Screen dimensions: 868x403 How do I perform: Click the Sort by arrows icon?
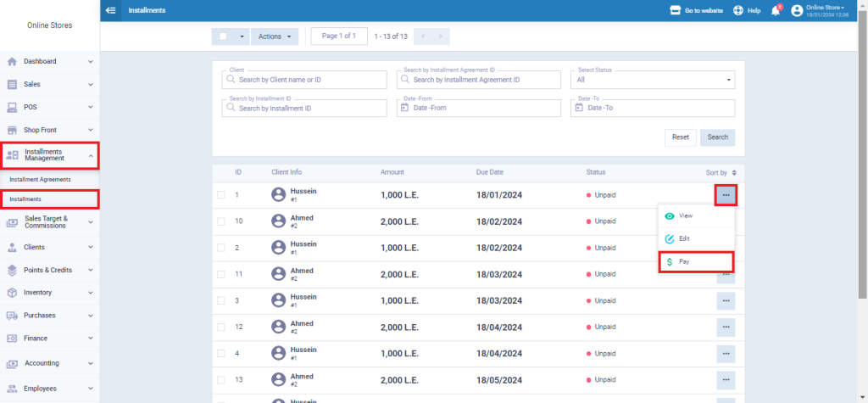(x=734, y=172)
